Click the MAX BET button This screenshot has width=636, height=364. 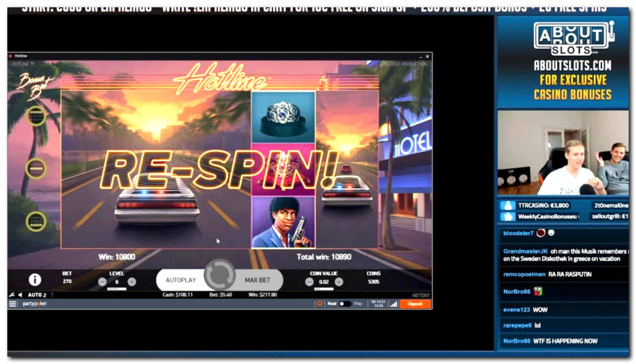point(257,280)
